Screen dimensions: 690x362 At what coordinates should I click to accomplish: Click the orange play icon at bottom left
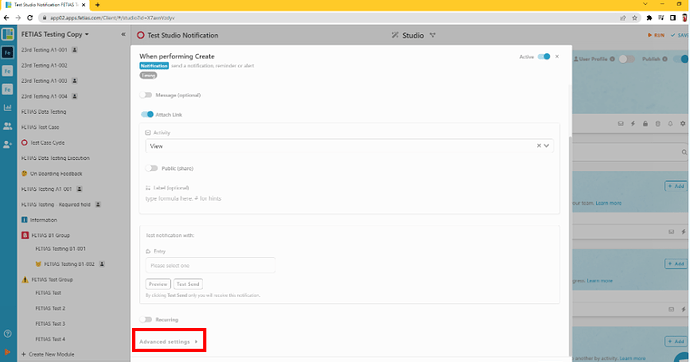pyautogui.click(x=7, y=352)
